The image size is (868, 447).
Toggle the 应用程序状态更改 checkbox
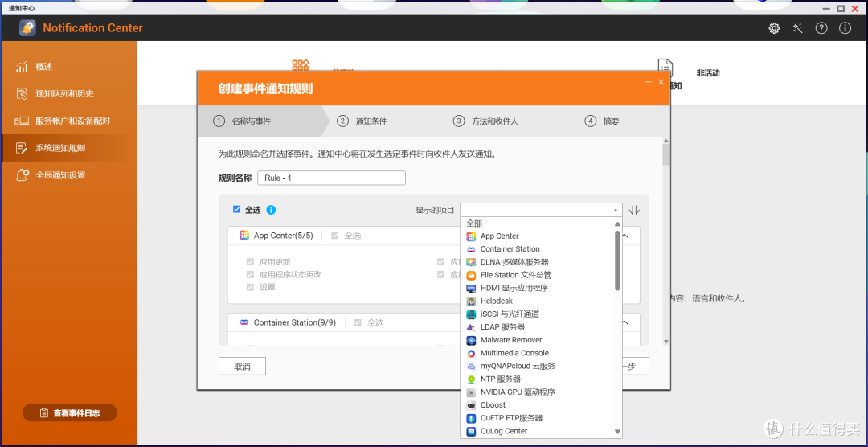point(250,274)
